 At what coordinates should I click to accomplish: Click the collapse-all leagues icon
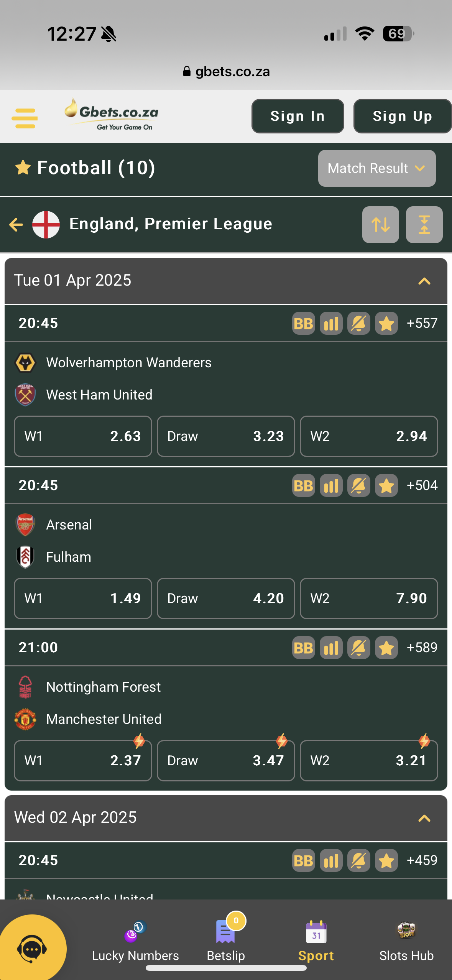[424, 225]
